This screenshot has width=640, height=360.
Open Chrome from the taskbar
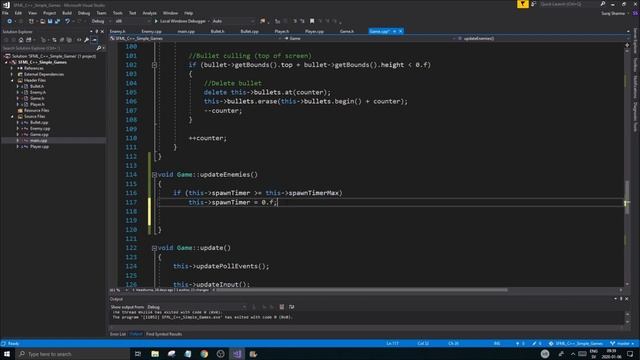(x=204, y=354)
